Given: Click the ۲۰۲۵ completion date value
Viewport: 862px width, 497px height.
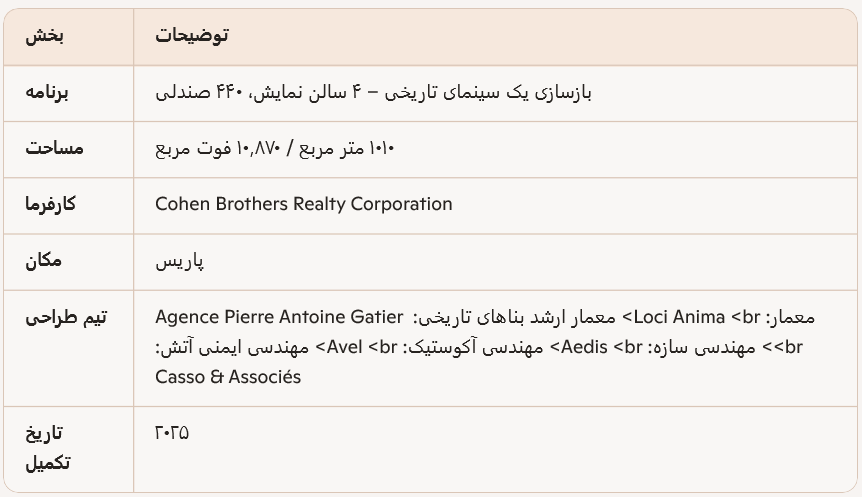Looking at the screenshot, I should click(172, 433).
